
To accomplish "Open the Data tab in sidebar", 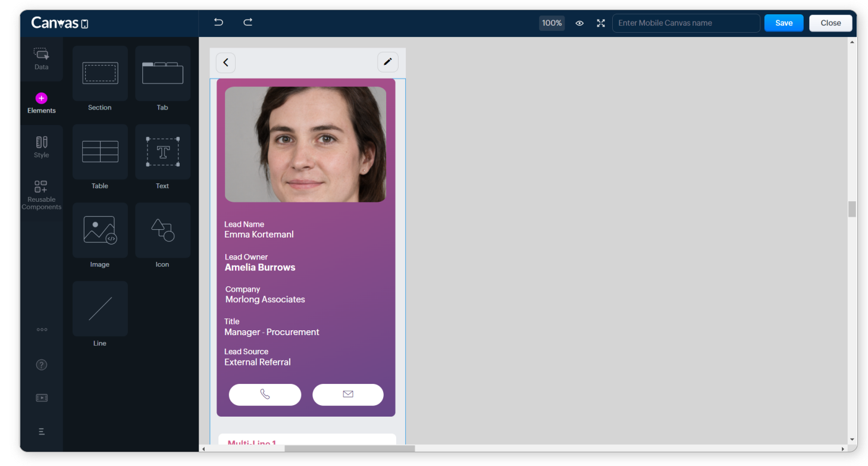I will (x=42, y=59).
